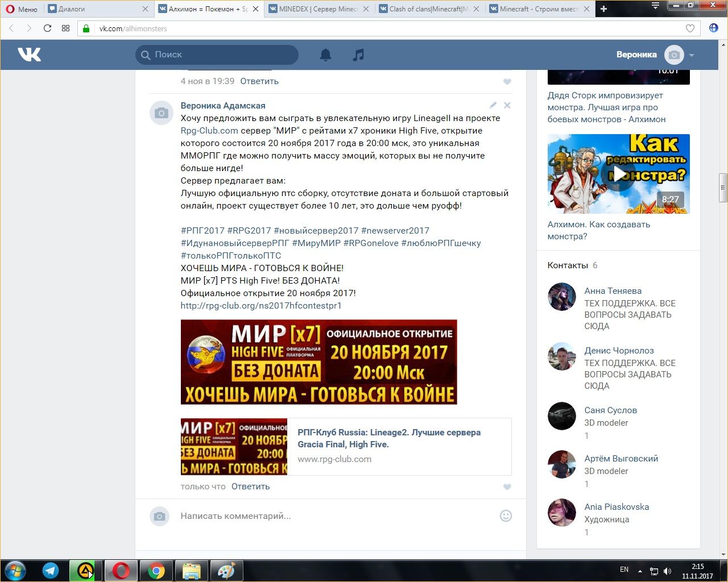The width and height of the screenshot is (728, 582).
Task: Open Дядя Сторк импровизирует video title
Action: (x=606, y=107)
